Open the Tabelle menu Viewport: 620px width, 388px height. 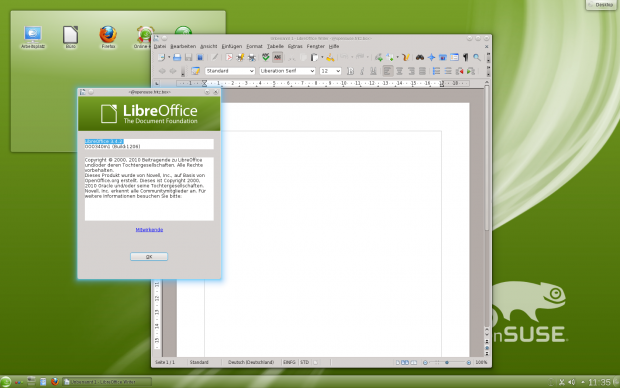275,46
